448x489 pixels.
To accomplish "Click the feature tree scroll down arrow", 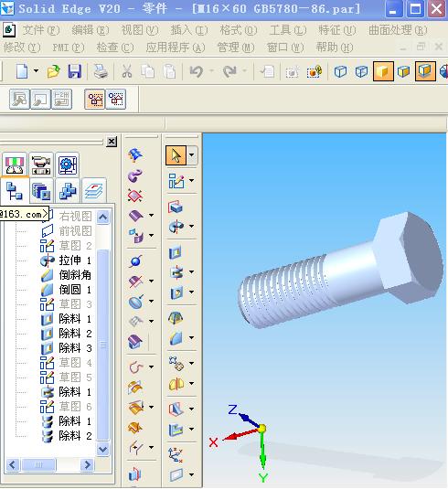I will [x=103, y=450].
